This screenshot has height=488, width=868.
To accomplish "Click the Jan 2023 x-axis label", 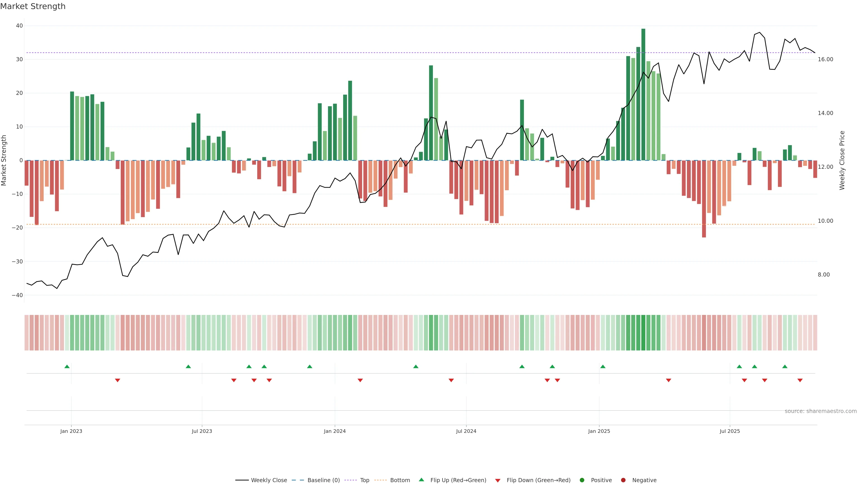I will tap(71, 431).
